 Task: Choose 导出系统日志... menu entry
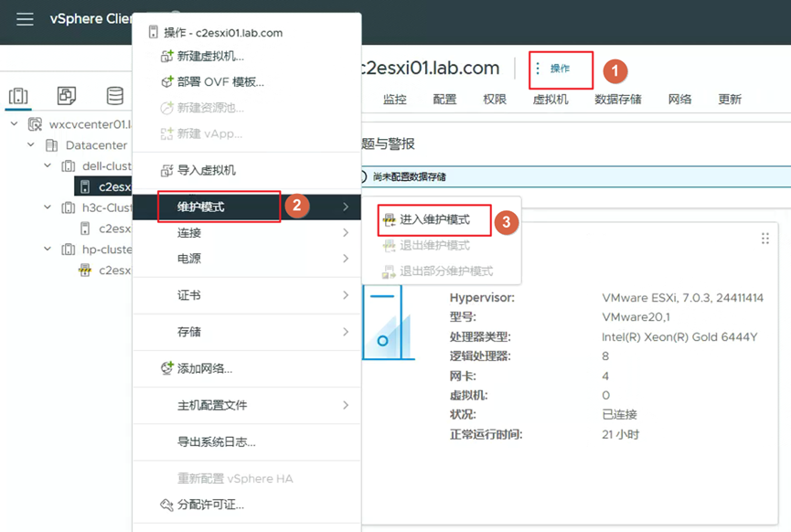tap(247, 442)
